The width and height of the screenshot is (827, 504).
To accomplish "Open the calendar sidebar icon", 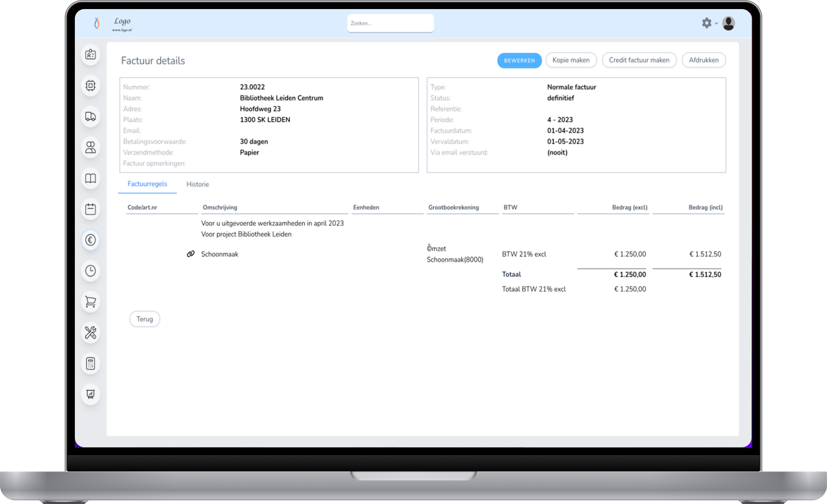I will [90, 209].
